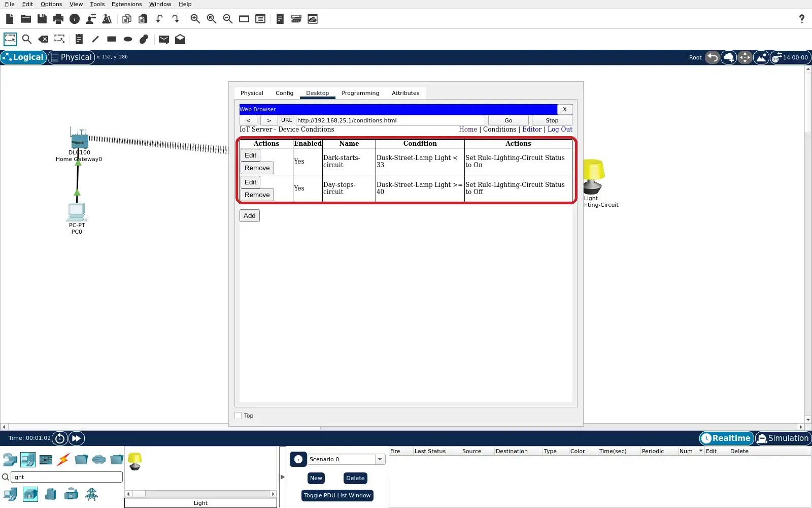Open the Extensions menu
This screenshot has height=508, width=812.
pyautogui.click(x=126, y=4)
